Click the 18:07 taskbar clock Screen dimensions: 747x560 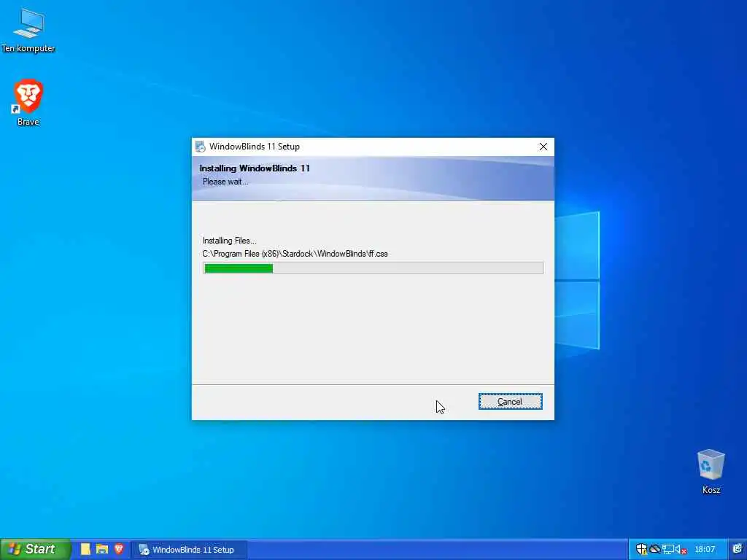[x=705, y=550]
